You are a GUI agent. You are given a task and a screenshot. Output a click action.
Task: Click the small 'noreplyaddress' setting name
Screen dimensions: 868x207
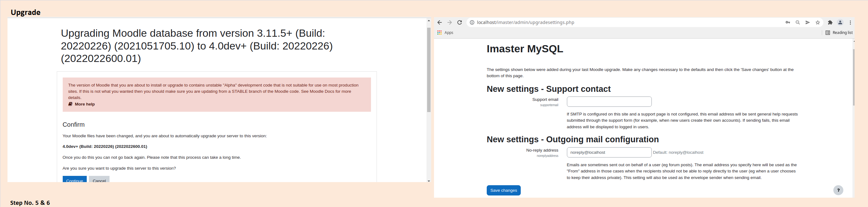click(547, 156)
